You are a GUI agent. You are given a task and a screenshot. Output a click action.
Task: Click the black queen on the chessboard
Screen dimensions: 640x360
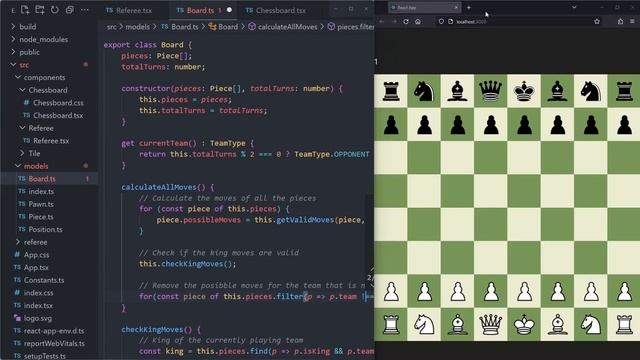pyautogui.click(x=491, y=91)
